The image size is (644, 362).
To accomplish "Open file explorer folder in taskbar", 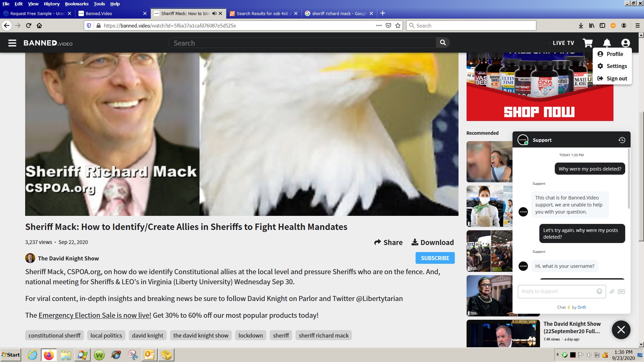I will click(x=66, y=355).
